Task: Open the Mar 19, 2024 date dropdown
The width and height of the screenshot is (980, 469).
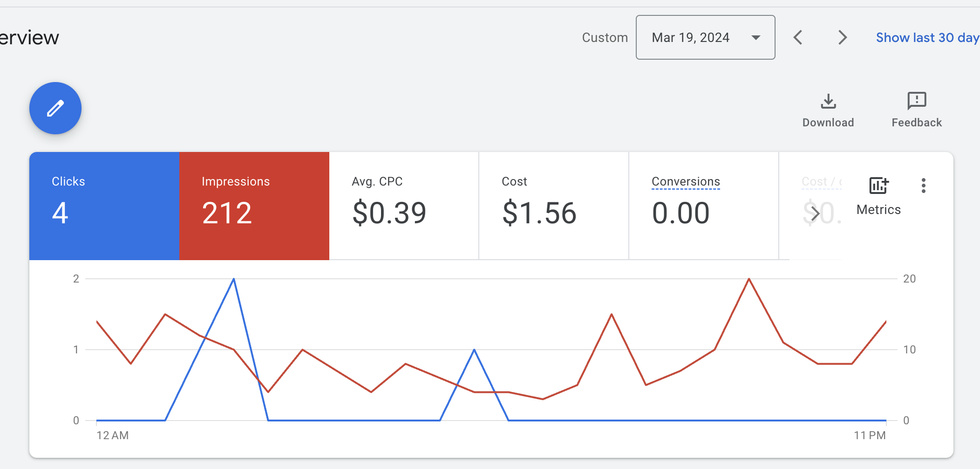Action: click(x=705, y=37)
